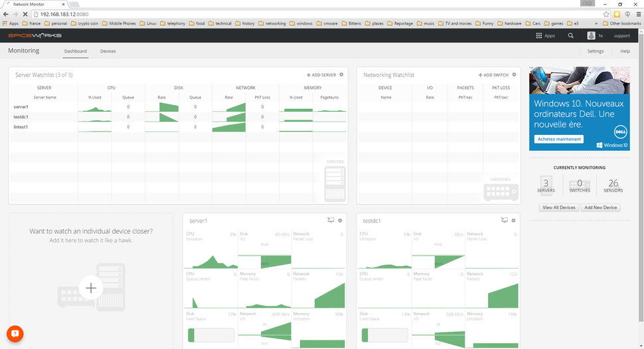Select testdc1 row in Server Watchlist
Viewport: 644px width, 349px height.
tap(178, 117)
